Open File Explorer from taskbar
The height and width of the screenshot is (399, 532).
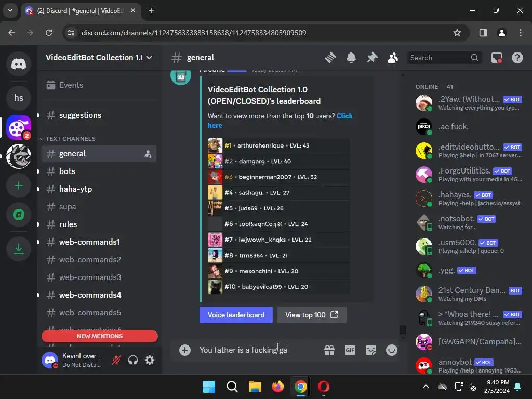pyautogui.click(x=255, y=387)
